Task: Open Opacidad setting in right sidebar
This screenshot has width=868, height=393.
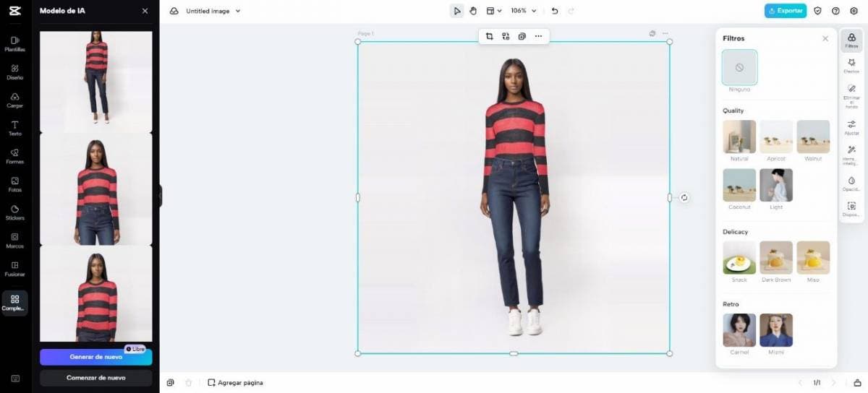Action: pyautogui.click(x=851, y=183)
